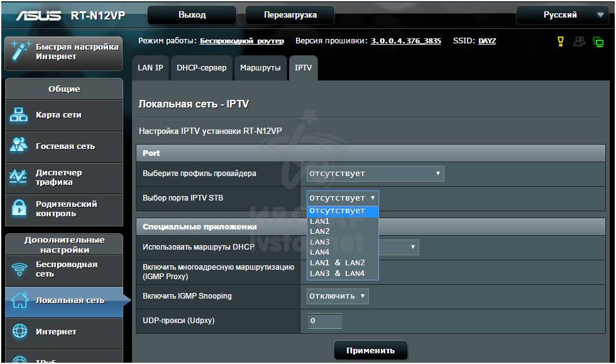This screenshot has height=364, width=616.
Task: Click the green network devices status icon
Action: click(x=598, y=41)
